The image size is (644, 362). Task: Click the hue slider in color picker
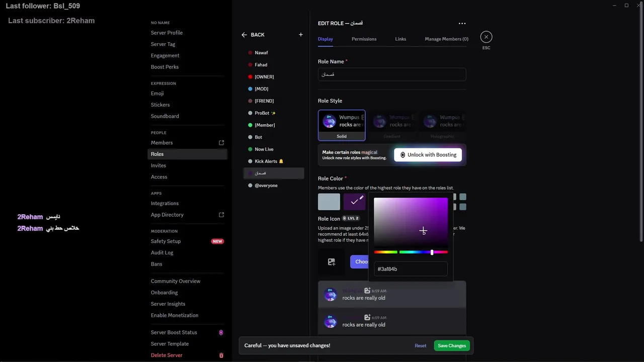point(411,252)
